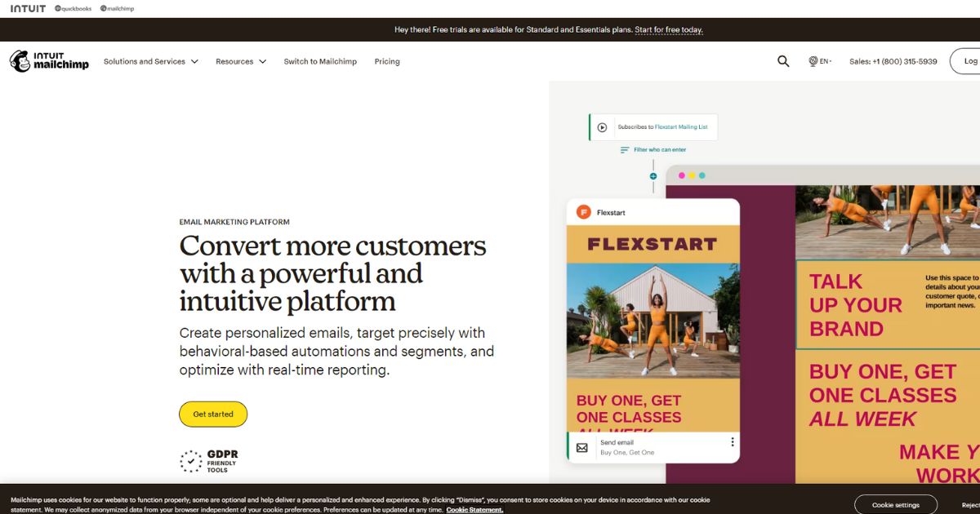Click the orange Flexstart brand icon
The height and width of the screenshot is (514, 980).
(x=584, y=212)
